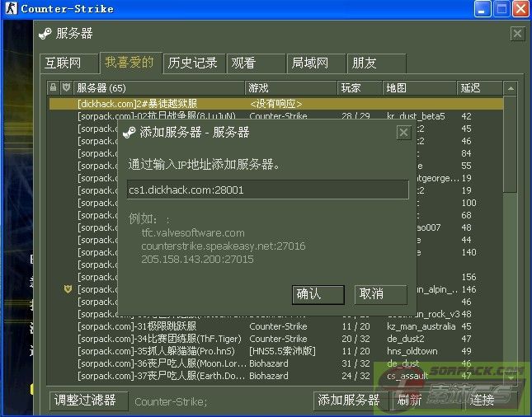Sort the list by 延迟 column header

(478, 87)
